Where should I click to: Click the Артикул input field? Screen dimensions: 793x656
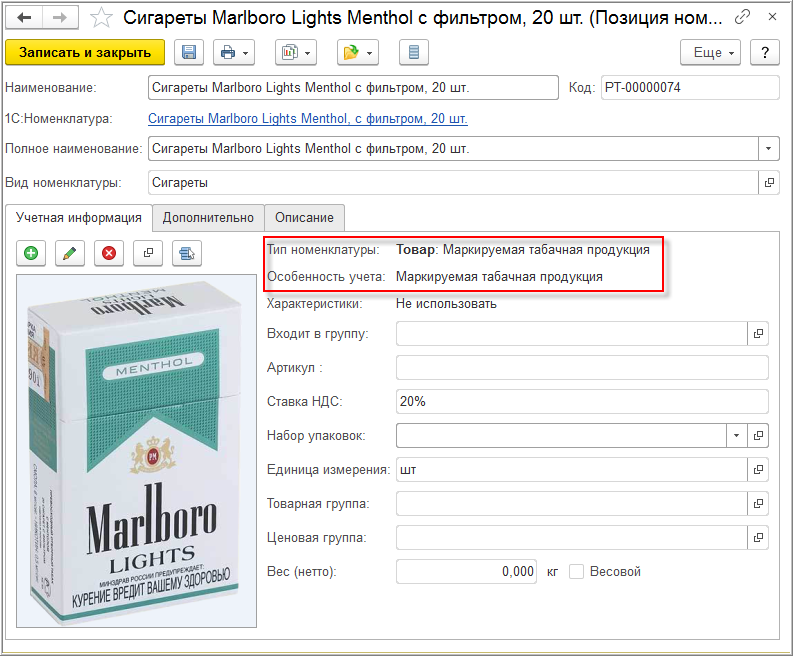[582, 368]
